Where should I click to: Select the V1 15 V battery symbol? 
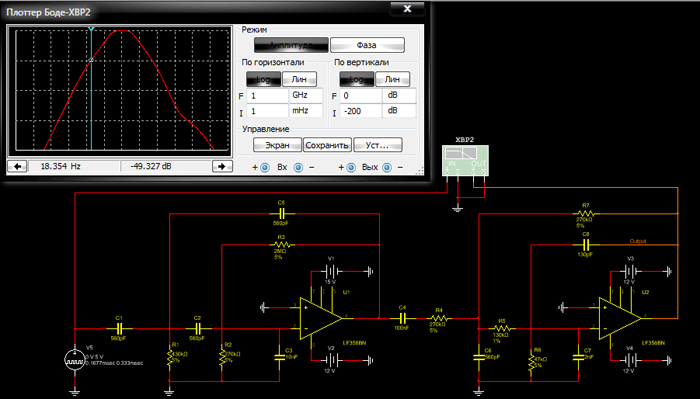pyautogui.click(x=331, y=271)
